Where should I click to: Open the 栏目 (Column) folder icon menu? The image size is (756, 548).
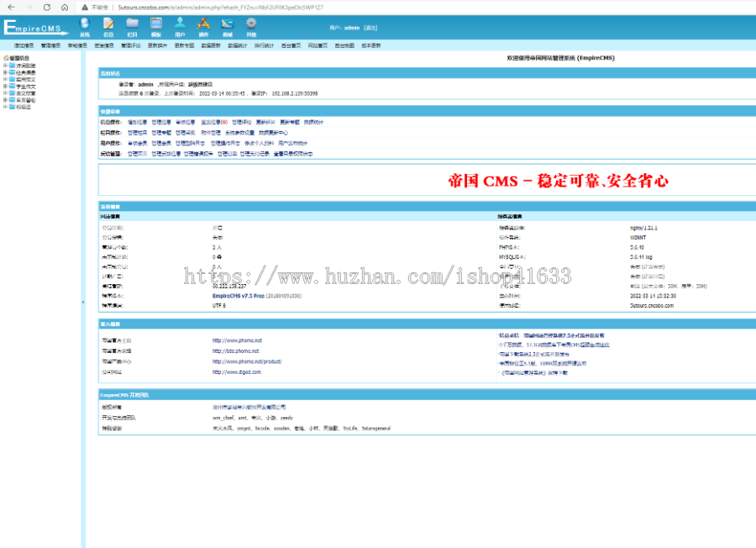point(132,27)
